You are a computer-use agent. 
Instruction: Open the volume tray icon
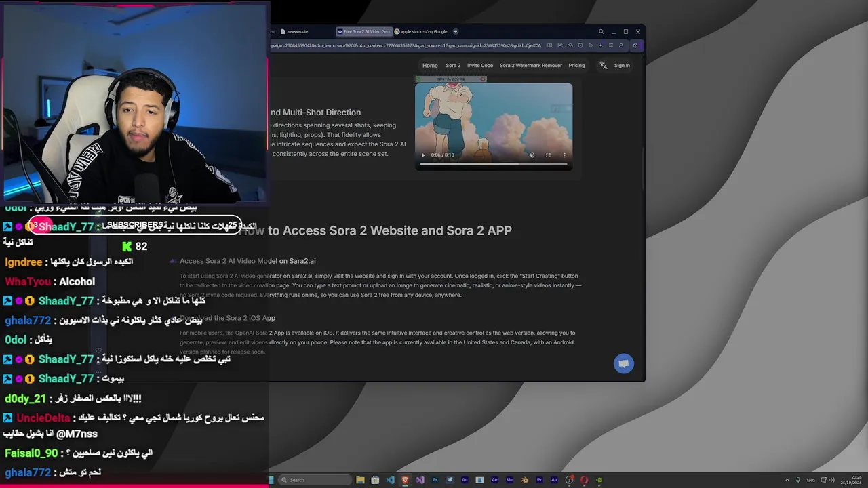(833, 480)
